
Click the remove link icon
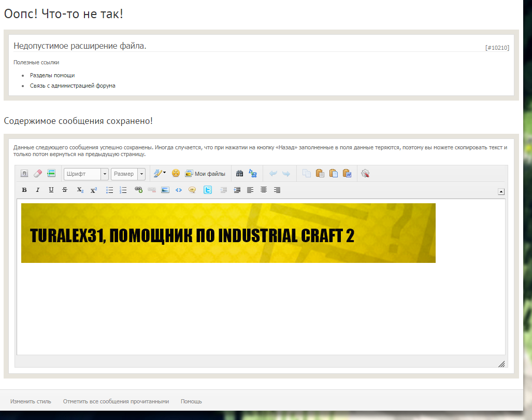click(x=152, y=190)
